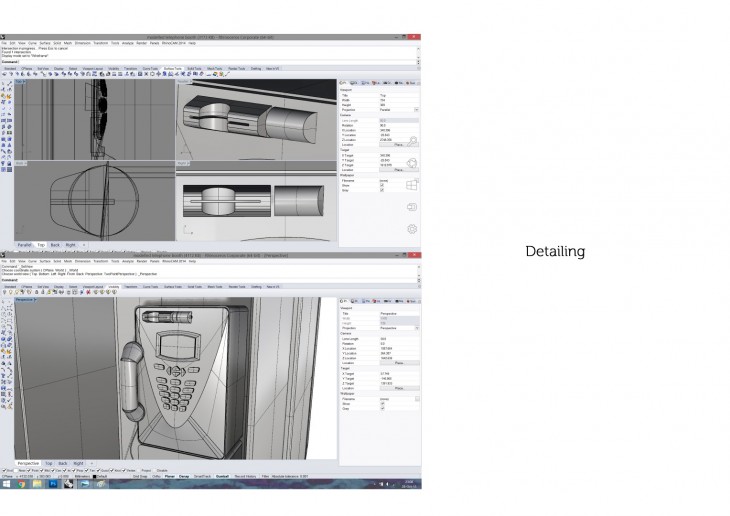The height and width of the screenshot is (516, 730).
Task: Click the Windows Start button on taskbar
Action: (6, 484)
